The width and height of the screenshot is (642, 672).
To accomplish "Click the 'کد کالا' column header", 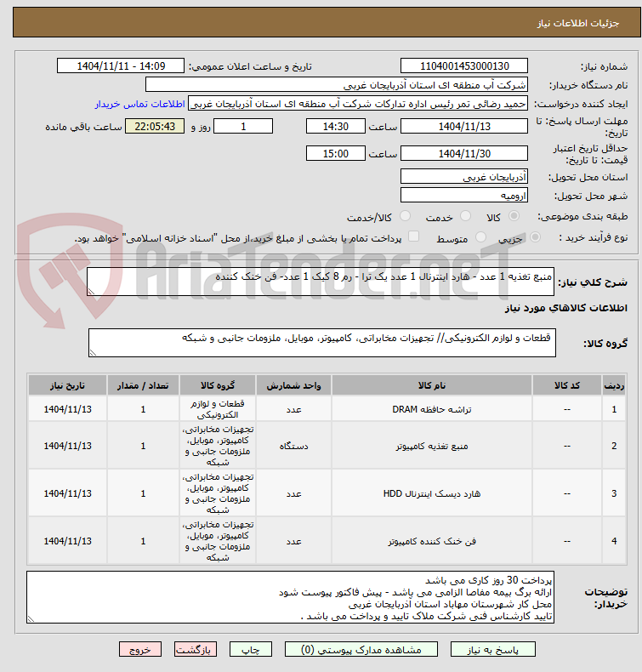I will [567, 385].
